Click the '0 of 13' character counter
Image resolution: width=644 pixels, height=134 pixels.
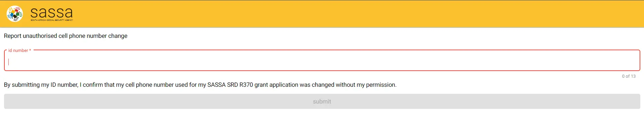click(x=629, y=76)
